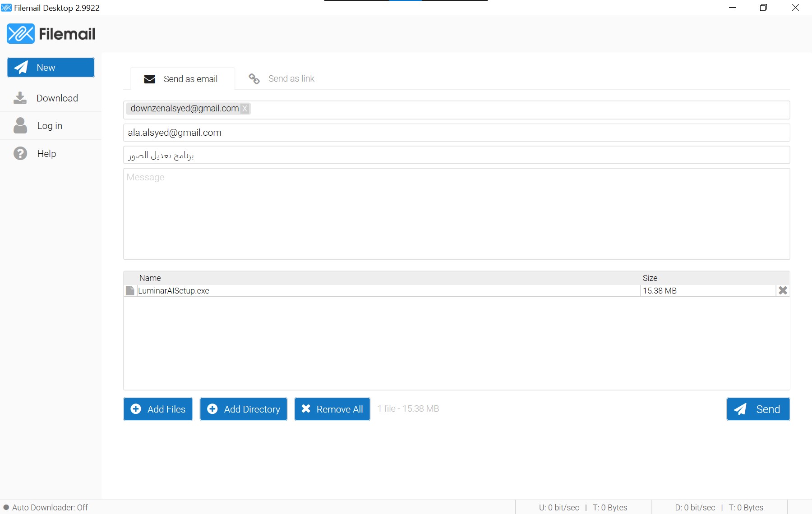Click the Add Directory button
812x514 pixels.
point(243,409)
